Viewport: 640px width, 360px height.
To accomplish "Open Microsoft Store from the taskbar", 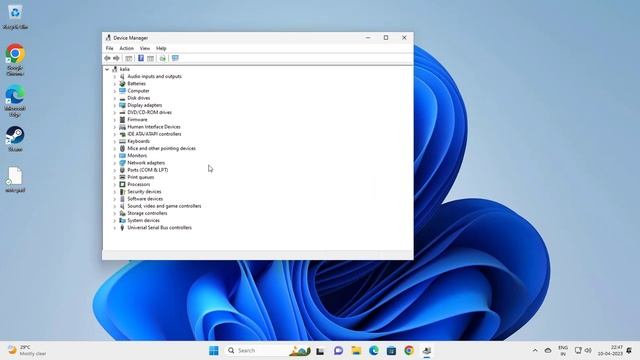I will 391,351.
